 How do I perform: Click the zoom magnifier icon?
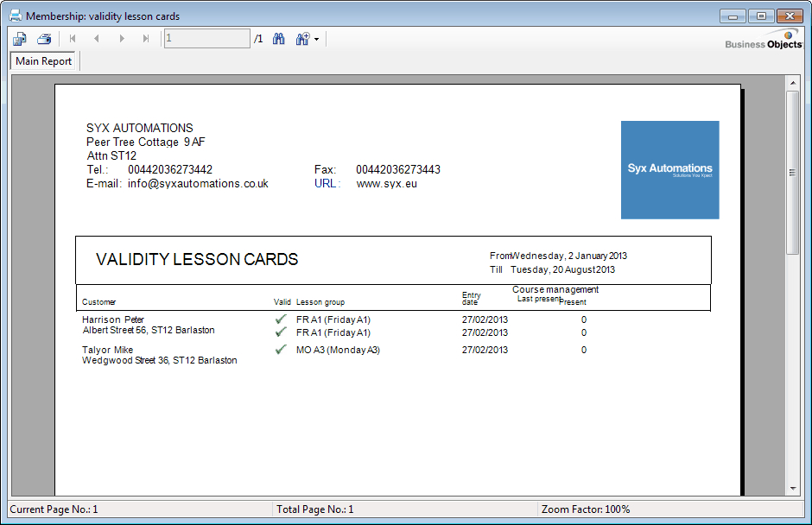coord(302,39)
